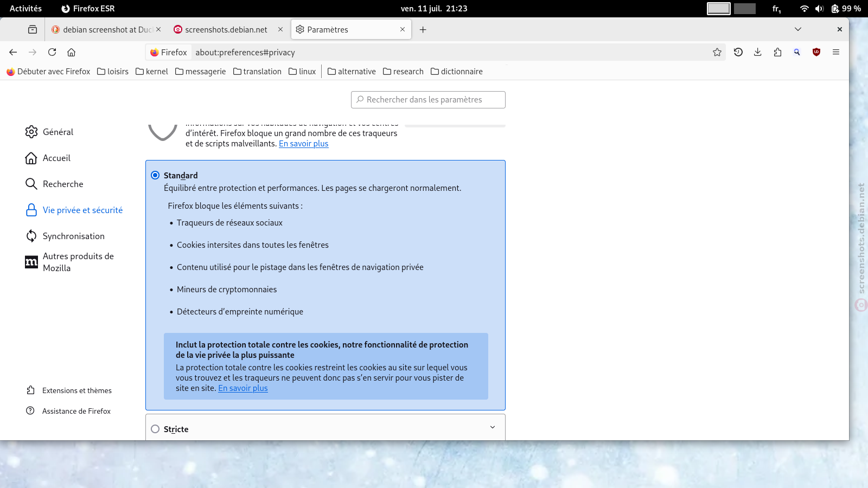
Task: Open the Firefox hamburger menu
Action: coord(836,52)
